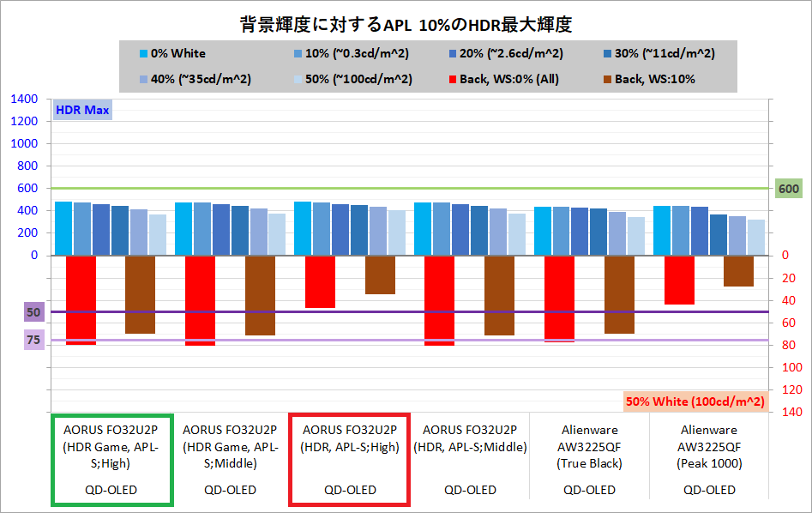Click red bar for Alienware AW3225QF (True Black)

click(559, 299)
